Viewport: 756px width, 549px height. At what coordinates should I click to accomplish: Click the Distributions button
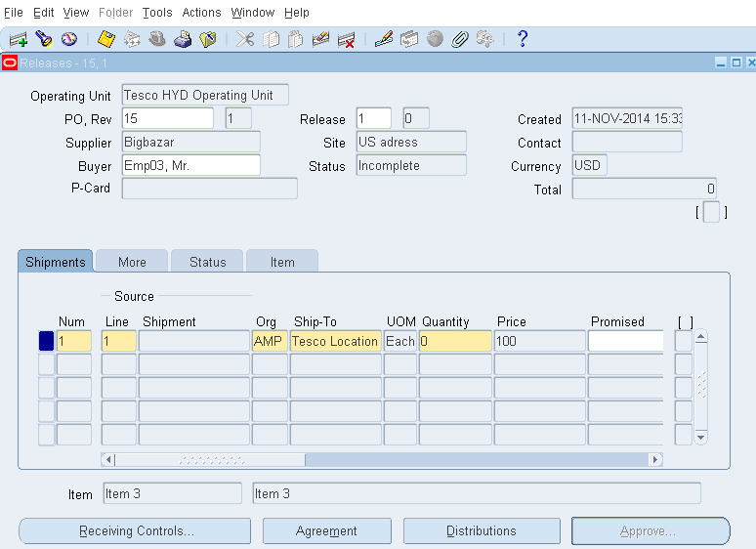481,530
